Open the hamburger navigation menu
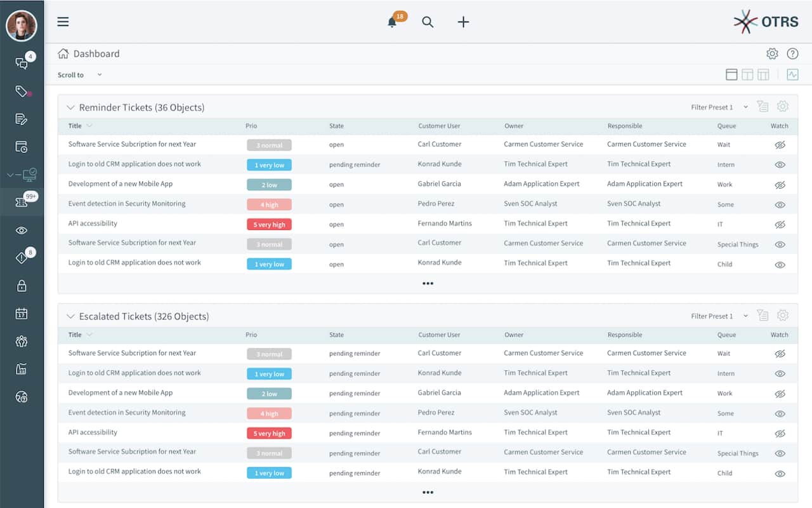 tap(63, 21)
